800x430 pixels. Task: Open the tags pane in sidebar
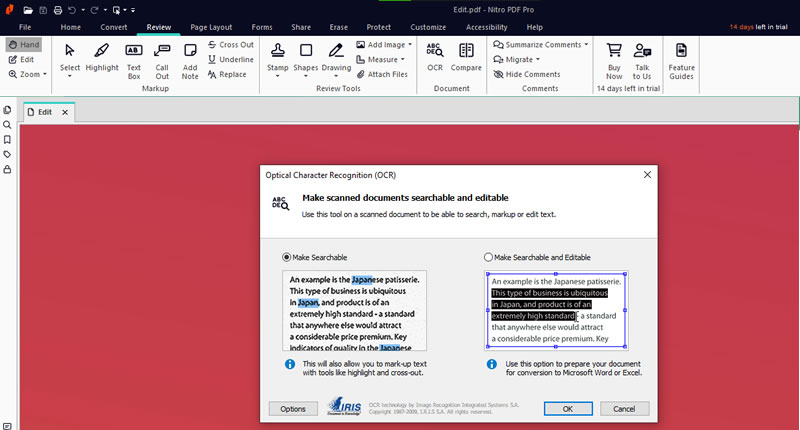[x=7, y=154]
